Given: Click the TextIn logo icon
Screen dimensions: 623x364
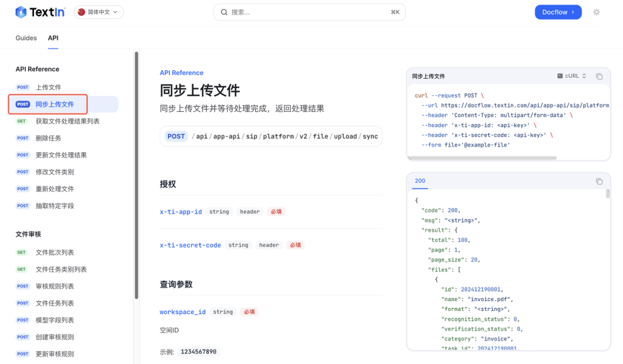Looking at the screenshot, I should (21, 12).
